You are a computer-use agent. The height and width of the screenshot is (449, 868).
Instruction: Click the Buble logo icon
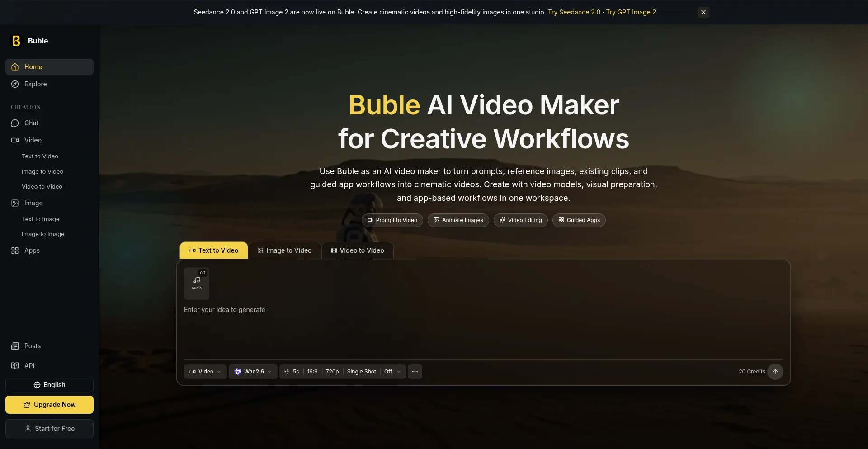16,41
